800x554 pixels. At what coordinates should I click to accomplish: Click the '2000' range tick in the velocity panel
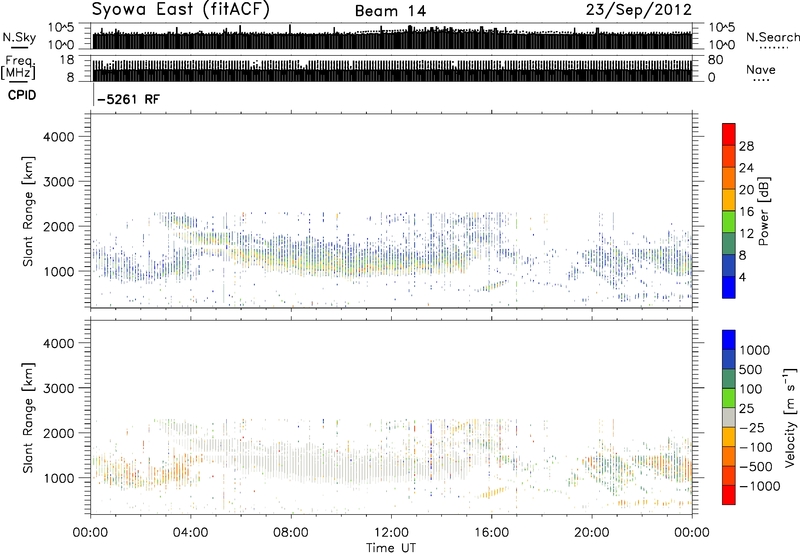coord(58,433)
